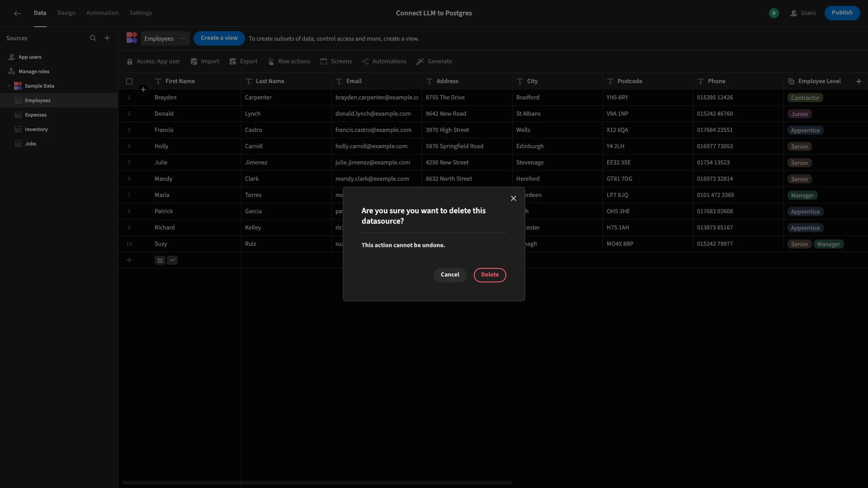This screenshot has height=488, width=868.
Task: Click the floating plus insert icon near header
Action: [x=143, y=89]
